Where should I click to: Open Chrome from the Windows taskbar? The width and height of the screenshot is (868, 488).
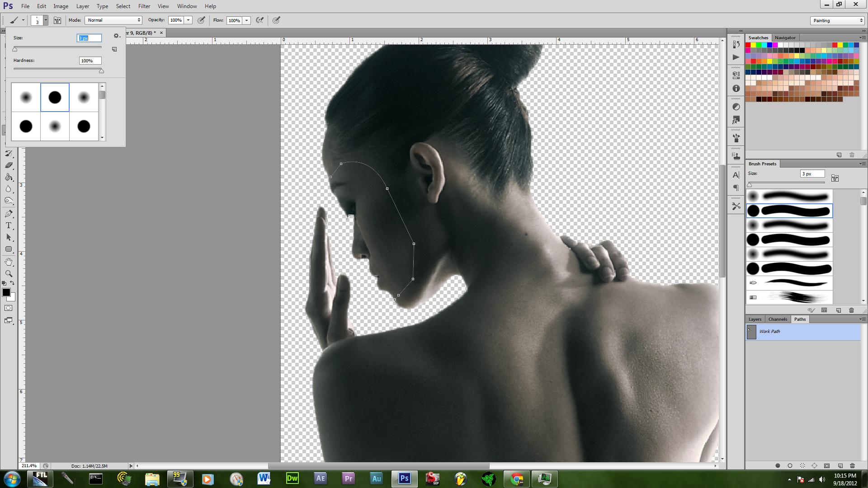(517, 479)
